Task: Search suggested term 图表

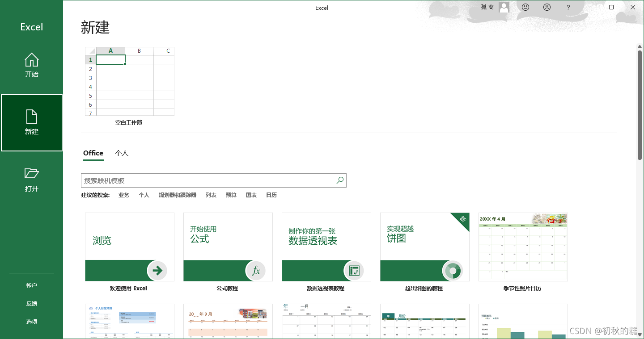Action: click(251, 195)
